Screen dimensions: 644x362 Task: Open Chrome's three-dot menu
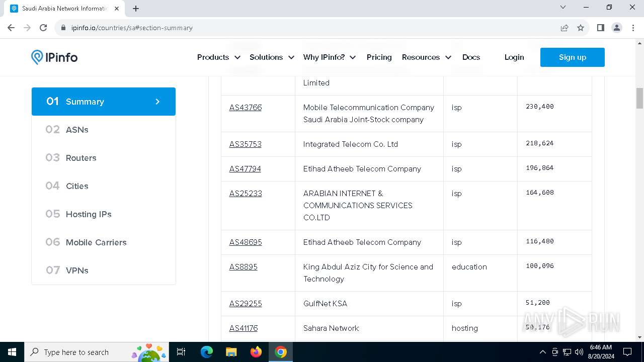(633, 28)
